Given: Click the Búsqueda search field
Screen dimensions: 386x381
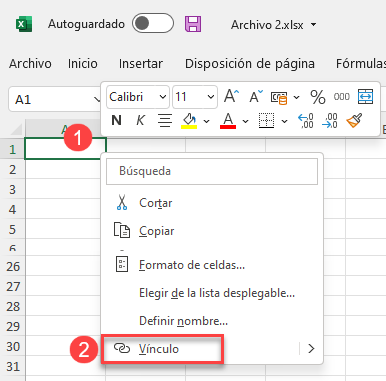Looking at the screenshot, I should tap(212, 171).
